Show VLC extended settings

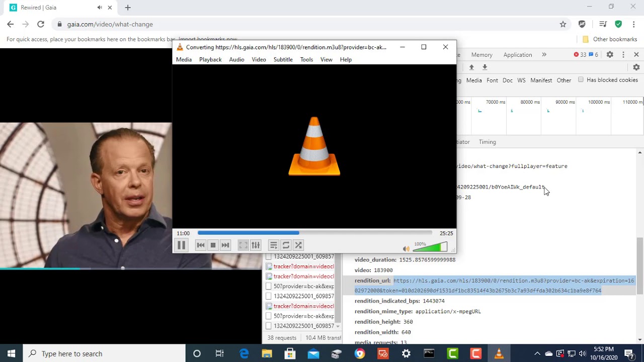coord(256,245)
